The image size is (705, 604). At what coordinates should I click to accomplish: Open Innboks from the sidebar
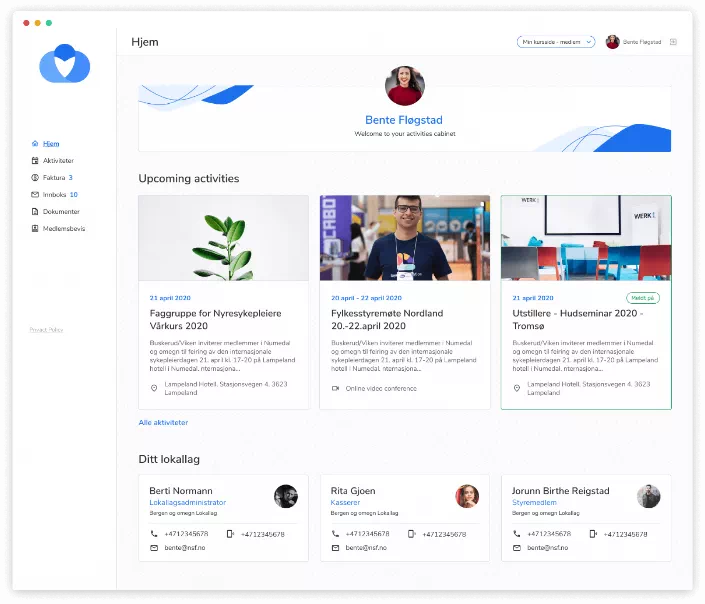tap(54, 195)
